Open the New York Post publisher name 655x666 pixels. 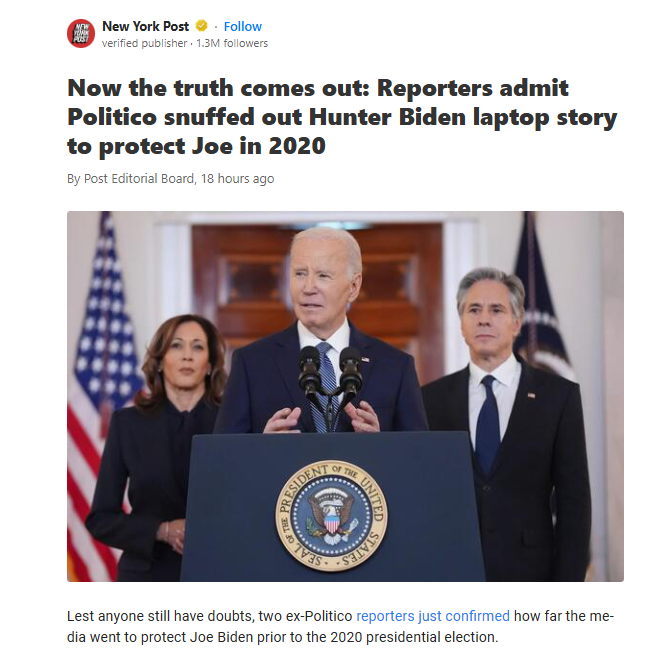[145, 26]
